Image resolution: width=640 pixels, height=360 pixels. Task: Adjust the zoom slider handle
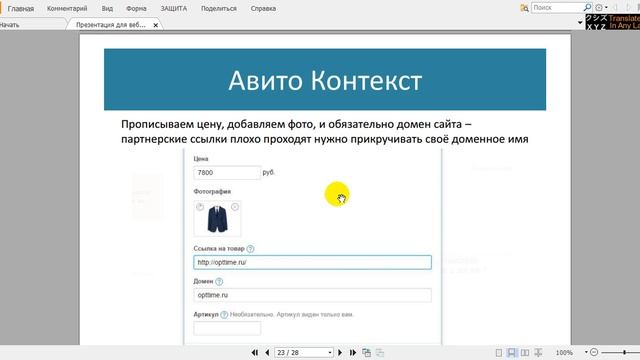click(x=624, y=352)
